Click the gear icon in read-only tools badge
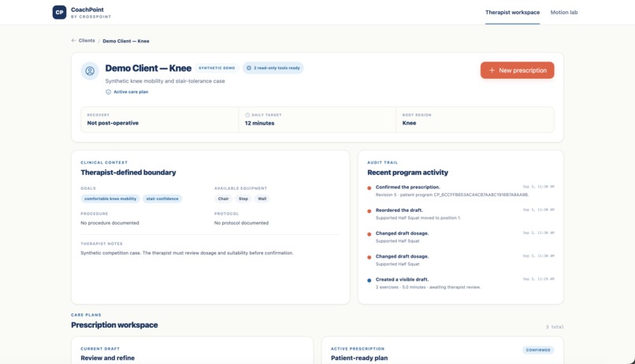This screenshot has width=635, height=364. click(x=249, y=68)
